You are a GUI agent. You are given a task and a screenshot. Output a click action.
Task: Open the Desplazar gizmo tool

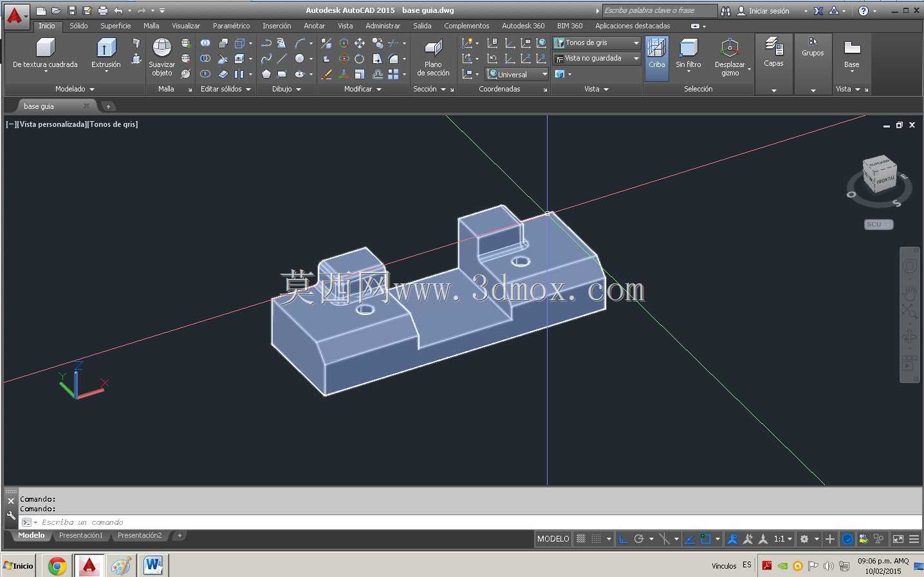point(730,57)
